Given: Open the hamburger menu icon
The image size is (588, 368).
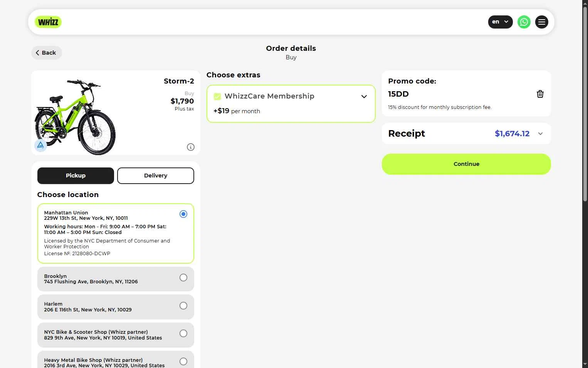Looking at the screenshot, I should pos(541,22).
